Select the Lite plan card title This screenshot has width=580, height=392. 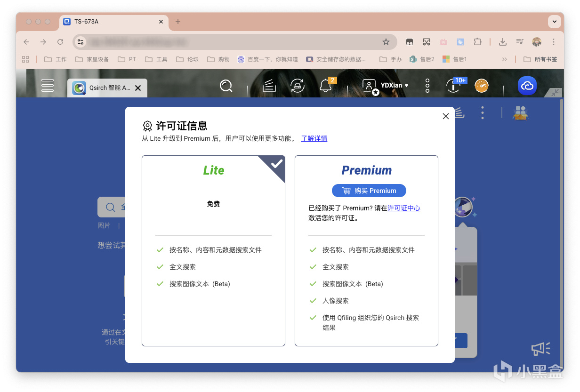click(x=214, y=170)
